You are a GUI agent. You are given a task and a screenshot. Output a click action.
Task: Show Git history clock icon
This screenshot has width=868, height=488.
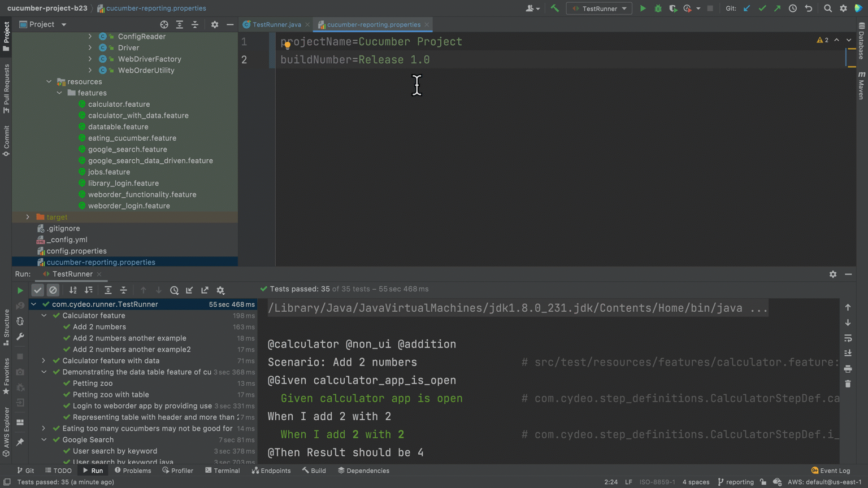coord(793,8)
